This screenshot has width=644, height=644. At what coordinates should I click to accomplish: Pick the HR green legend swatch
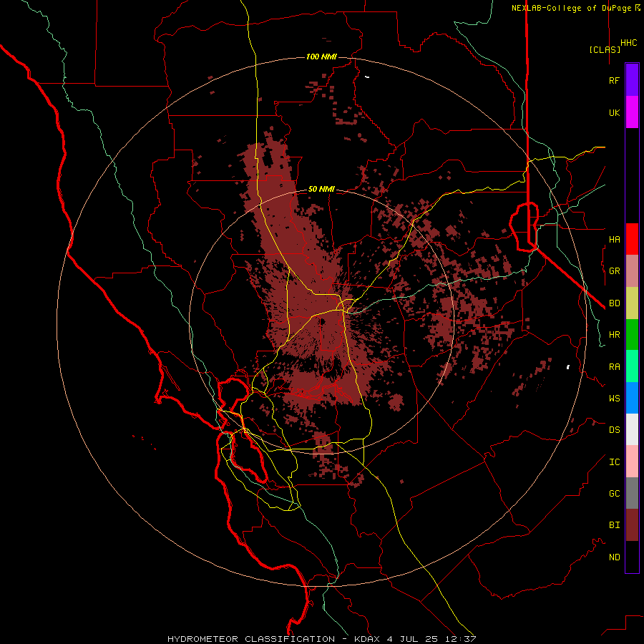632,335
